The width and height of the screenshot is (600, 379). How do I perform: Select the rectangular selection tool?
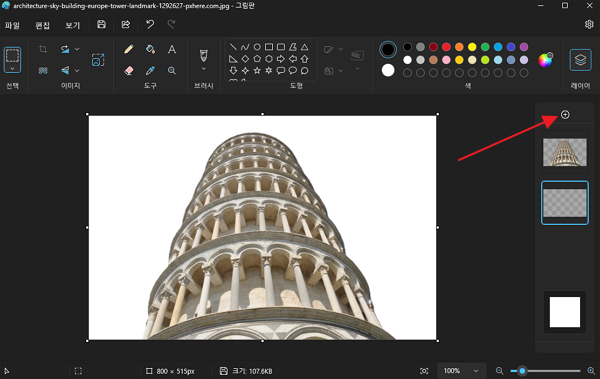(x=12, y=56)
